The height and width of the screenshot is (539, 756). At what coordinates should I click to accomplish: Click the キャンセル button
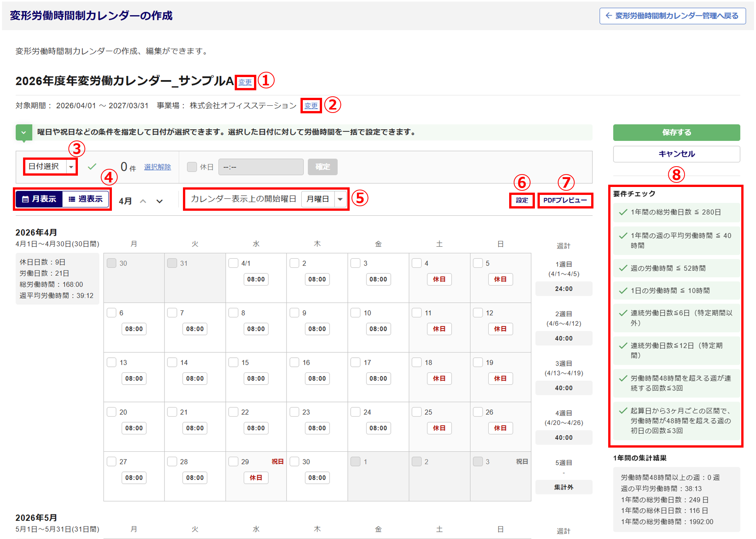[x=676, y=154]
